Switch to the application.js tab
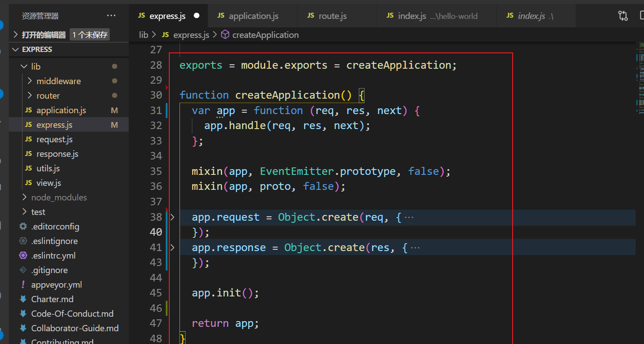The height and width of the screenshot is (344, 644). (253, 16)
